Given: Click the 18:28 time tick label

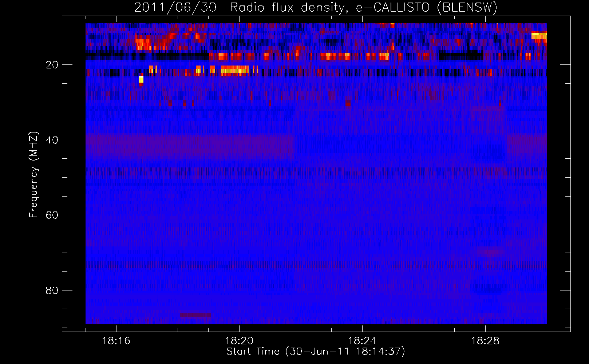Looking at the screenshot, I should [x=485, y=341].
